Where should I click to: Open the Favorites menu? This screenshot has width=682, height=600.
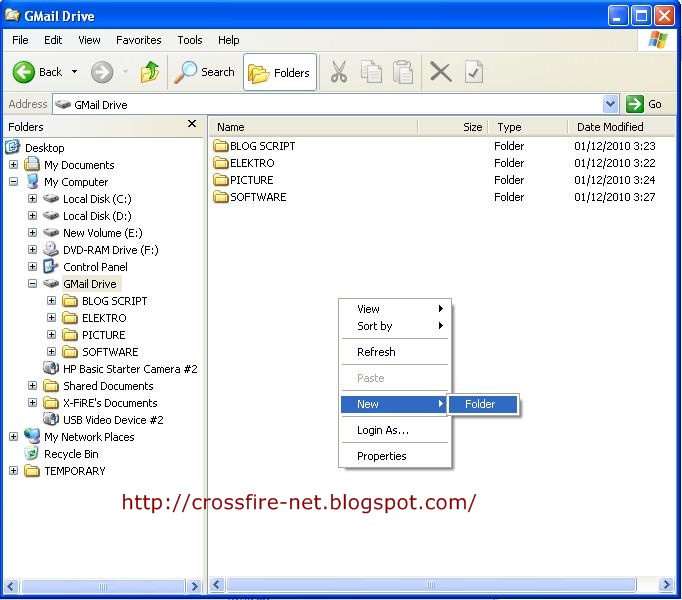[x=139, y=40]
